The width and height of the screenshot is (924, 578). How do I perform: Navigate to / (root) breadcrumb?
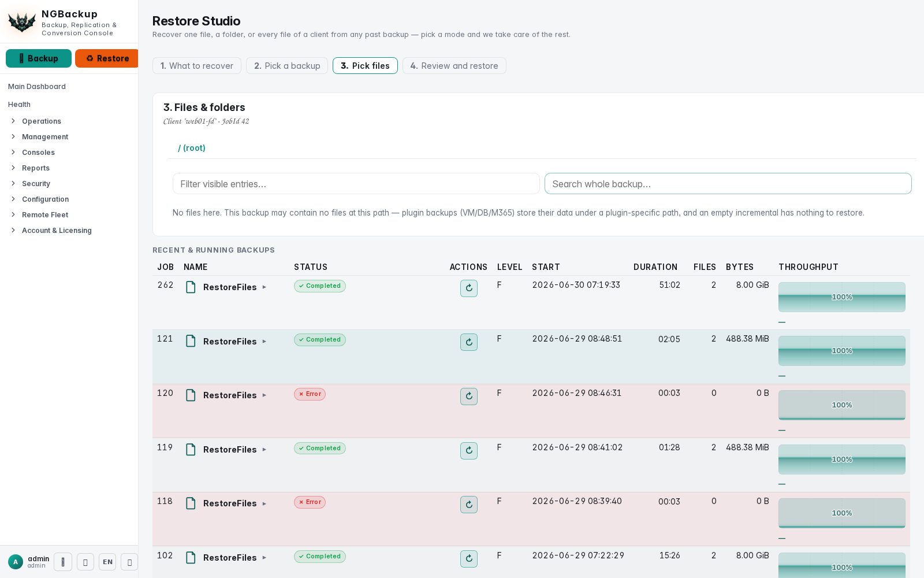tap(192, 148)
